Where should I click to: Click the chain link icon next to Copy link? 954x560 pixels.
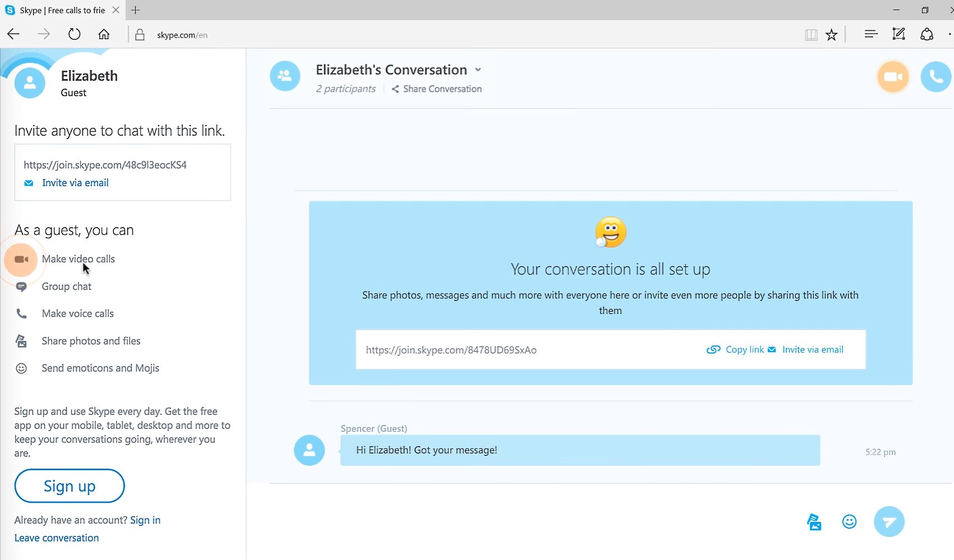pos(714,350)
